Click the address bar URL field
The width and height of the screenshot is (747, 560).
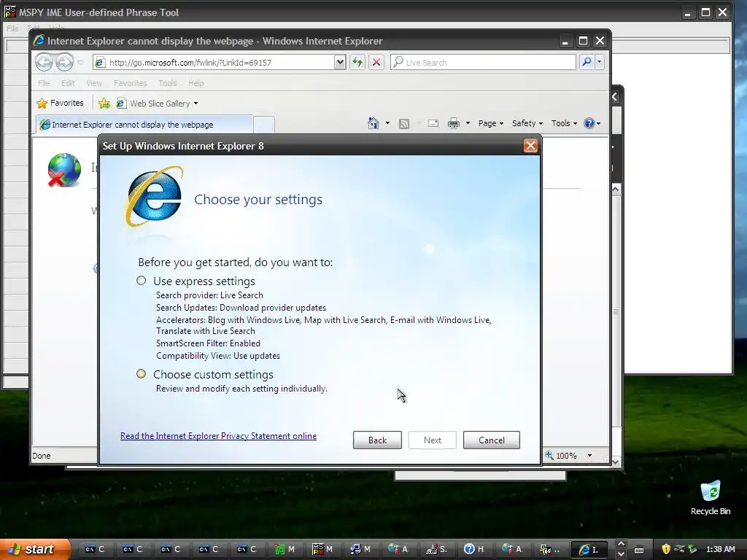tap(214, 63)
